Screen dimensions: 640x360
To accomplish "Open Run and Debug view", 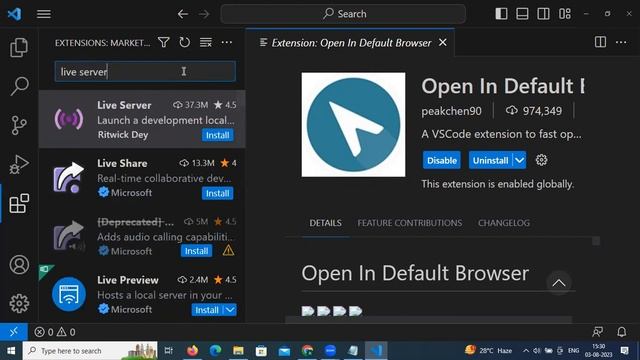I will pos(19,164).
